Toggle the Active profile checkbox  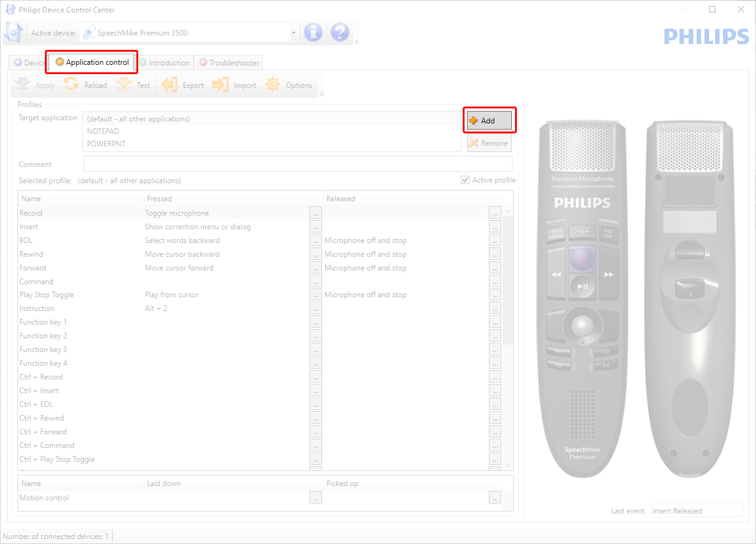click(465, 180)
